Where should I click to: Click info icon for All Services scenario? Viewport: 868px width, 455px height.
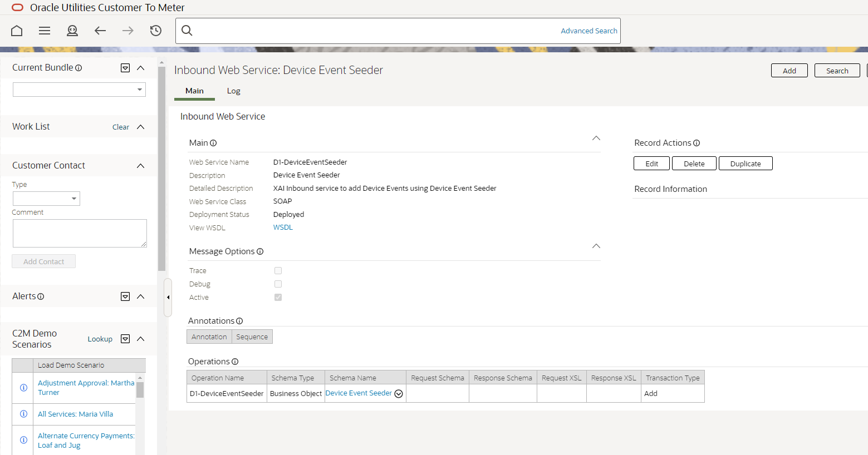(23, 414)
